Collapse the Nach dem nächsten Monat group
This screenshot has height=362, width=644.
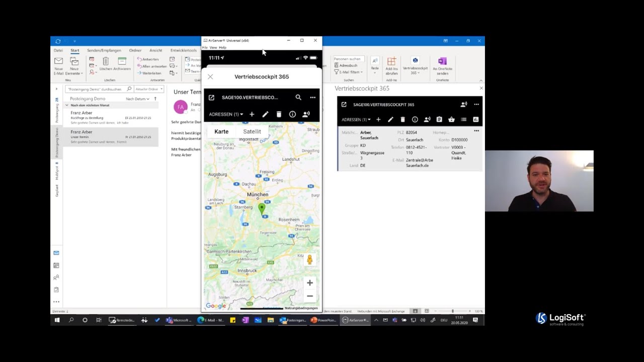(67, 105)
